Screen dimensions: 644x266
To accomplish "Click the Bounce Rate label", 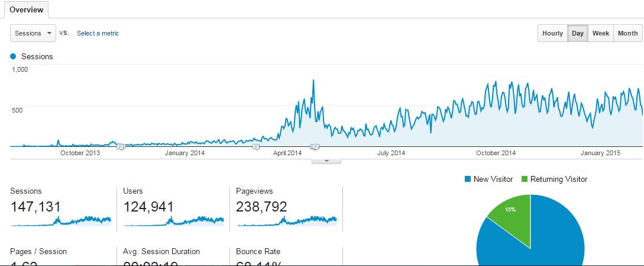I will [258, 251].
